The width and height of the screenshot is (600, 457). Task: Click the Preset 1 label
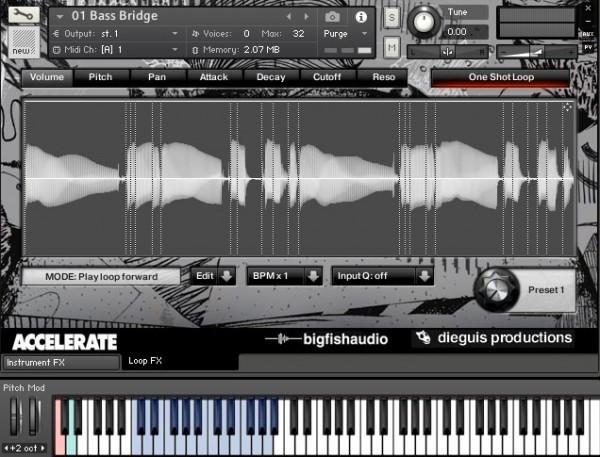(x=546, y=290)
